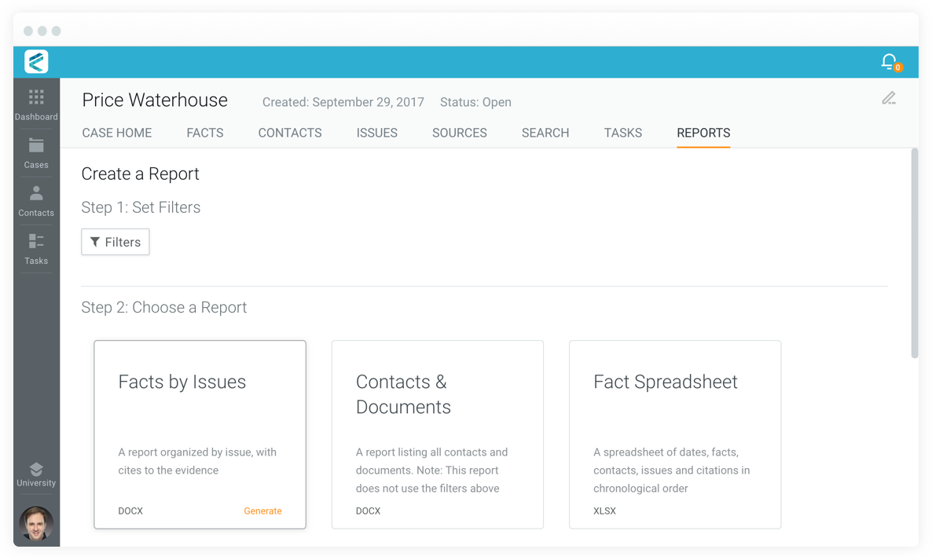The height and width of the screenshot is (560, 932).
Task: Select the Contacts & Documents report card
Action: point(437,434)
